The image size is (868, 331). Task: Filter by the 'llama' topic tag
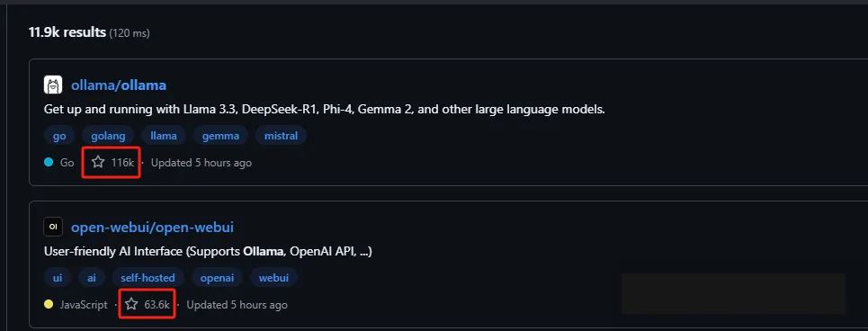pyautogui.click(x=164, y=136)
